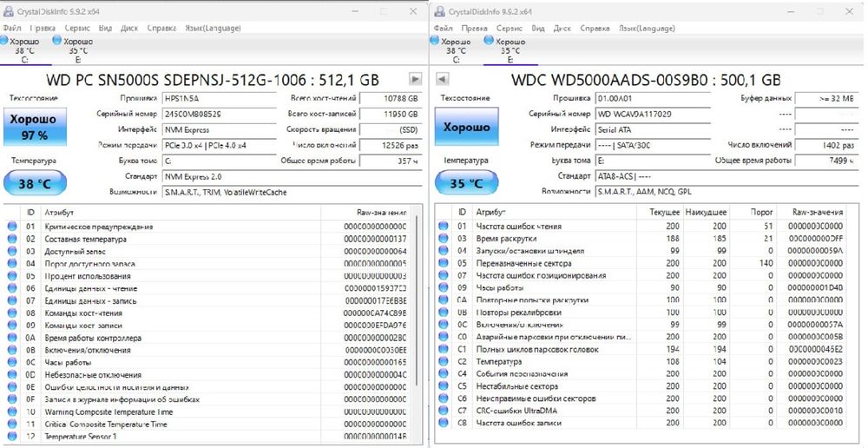
Task: Select disk E: tab in right window
Action: [x=510, y=50]
